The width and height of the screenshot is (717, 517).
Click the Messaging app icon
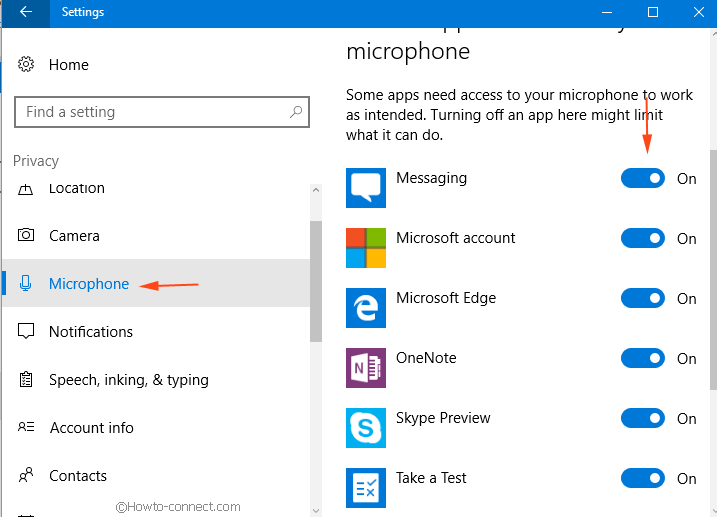(366, 188)
